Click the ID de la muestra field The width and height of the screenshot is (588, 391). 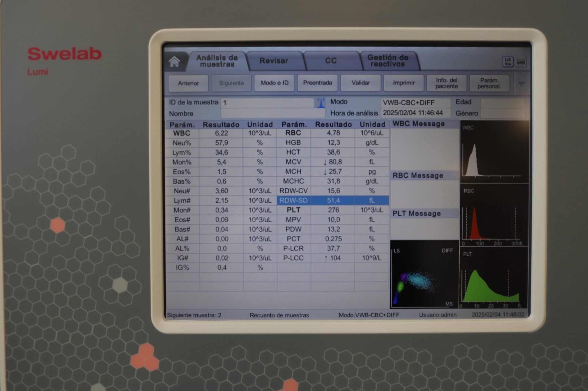pos(267,102)
